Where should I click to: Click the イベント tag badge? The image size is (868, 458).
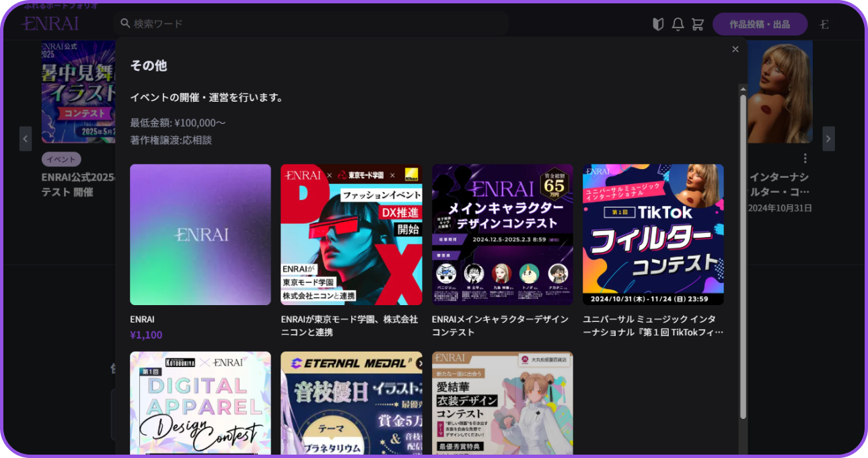61,160
